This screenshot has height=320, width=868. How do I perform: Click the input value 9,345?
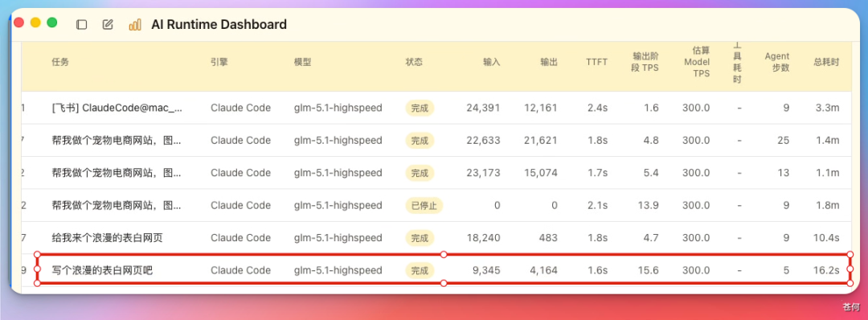tap(487, 271)
